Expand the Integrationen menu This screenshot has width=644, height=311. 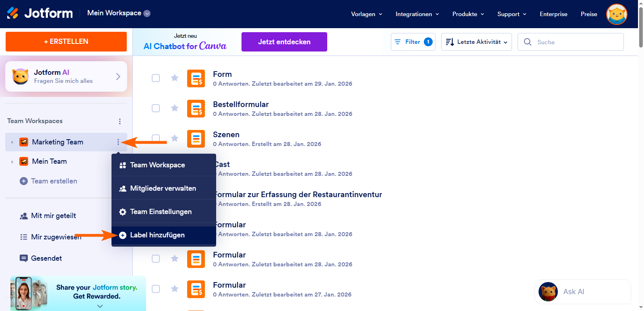417,14
